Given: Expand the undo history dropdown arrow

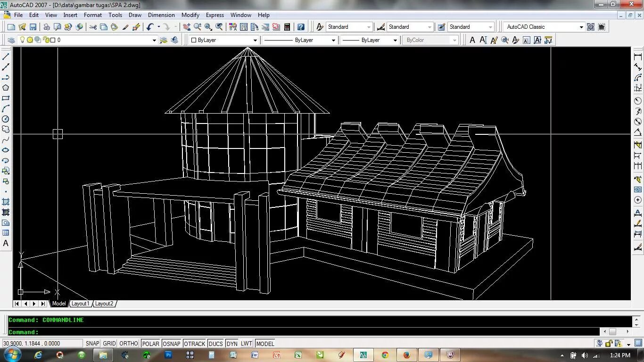Looking at the screenshot, I should (158, 27).
